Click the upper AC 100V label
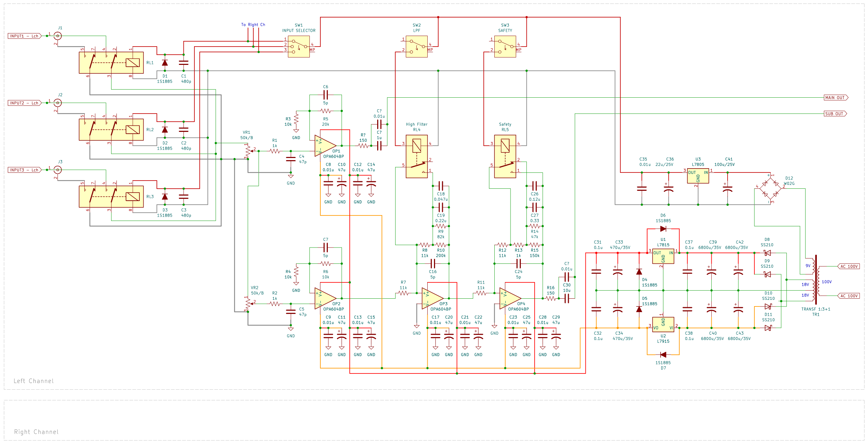This screenshot has height=444, width=868. click(x=849, y=266)
